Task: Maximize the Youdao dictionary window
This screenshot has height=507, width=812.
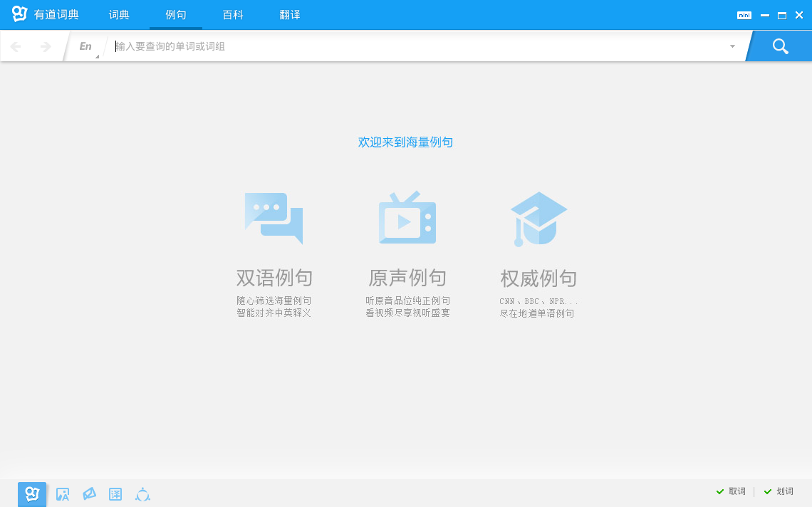Action: [x=782, y=16]
